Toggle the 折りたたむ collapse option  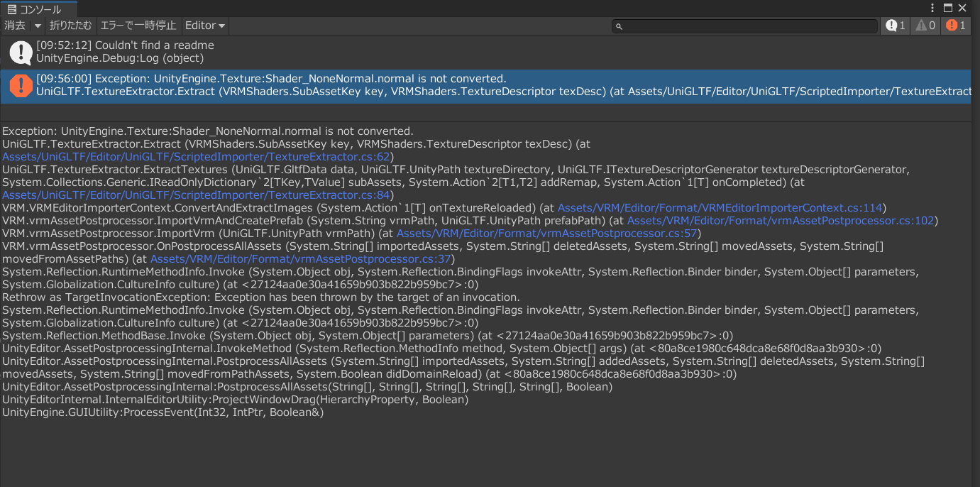click(71, 26)
